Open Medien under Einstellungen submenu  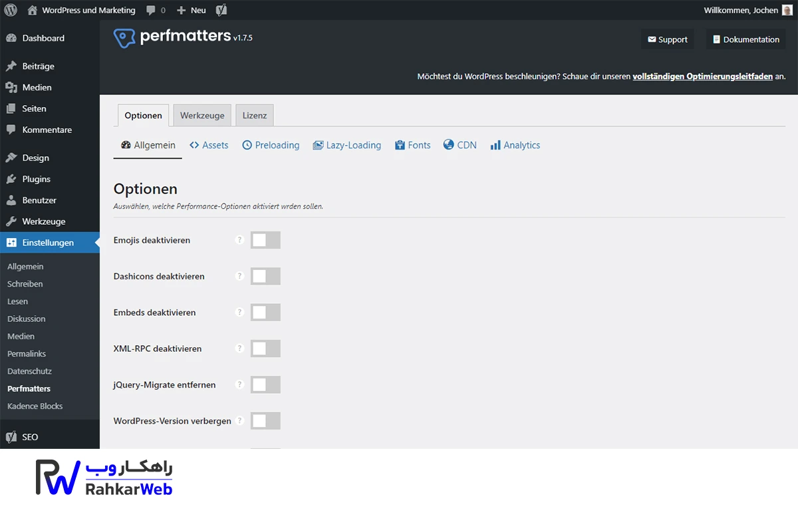coord(21,336)
